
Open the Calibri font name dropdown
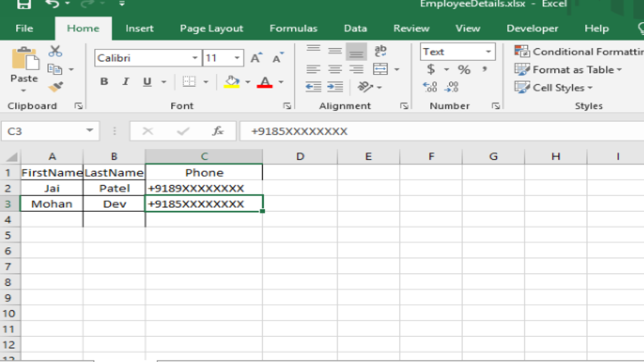(195, 58)
